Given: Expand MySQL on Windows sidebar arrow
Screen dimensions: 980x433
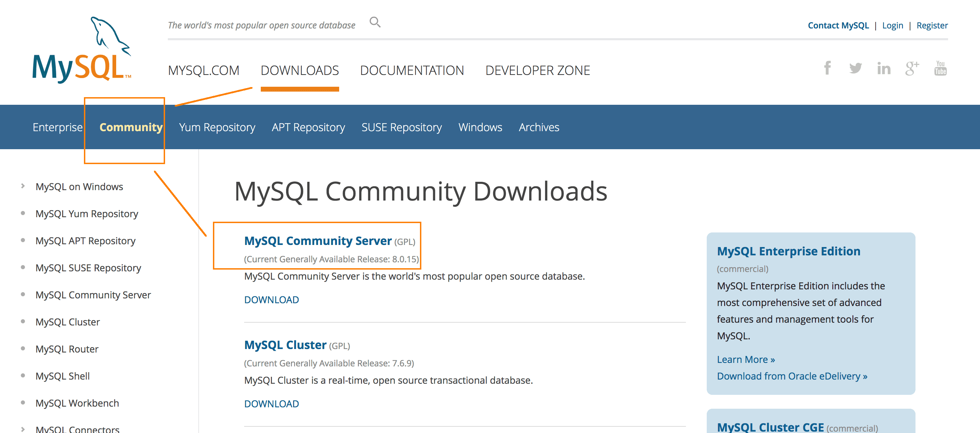Looking at the screenshot, I should (x=23, y=186).
